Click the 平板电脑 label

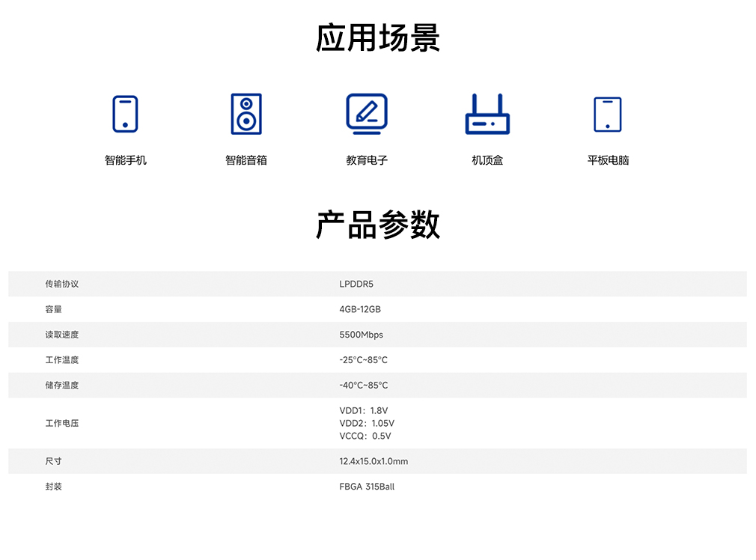click(x=608, y=160)
